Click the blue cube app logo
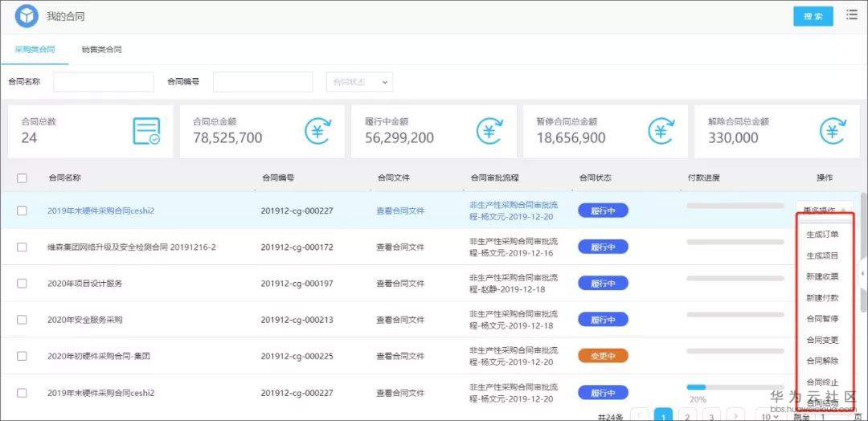Image resolution: width=868 pixels, height=421 pixels. pyautogui.click(x=26, y=16)
